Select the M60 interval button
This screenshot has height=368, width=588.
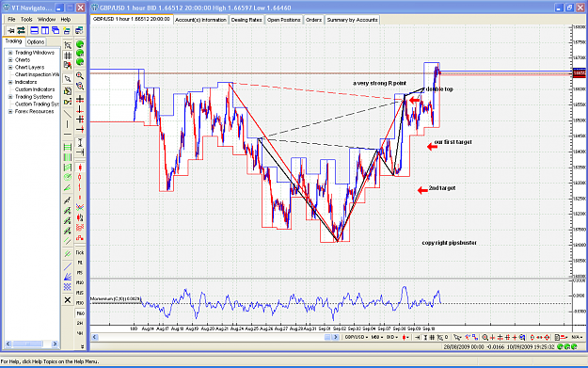(80, 312)
